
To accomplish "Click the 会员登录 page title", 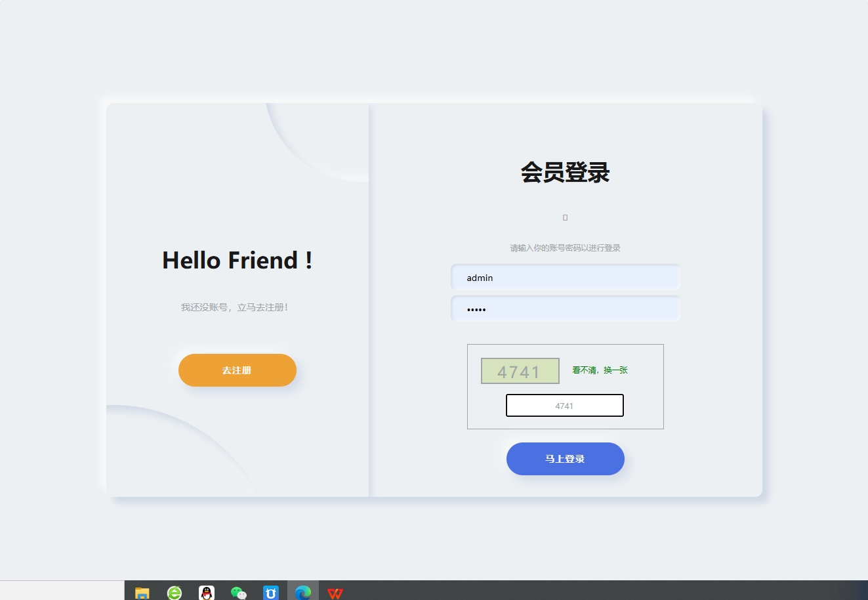I will tap(565, 172).
